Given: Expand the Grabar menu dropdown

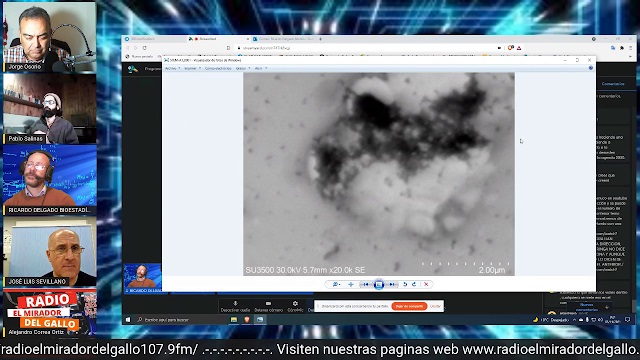Looking at the screenshot, I should point(242,69).
